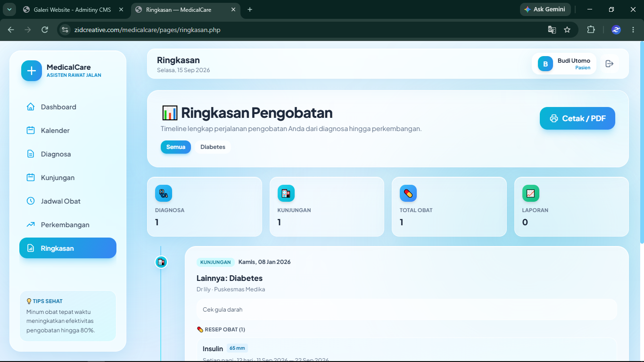Select the Semua filter pill
The width and height of the screenshot is (644, 362).
[176, 147]
